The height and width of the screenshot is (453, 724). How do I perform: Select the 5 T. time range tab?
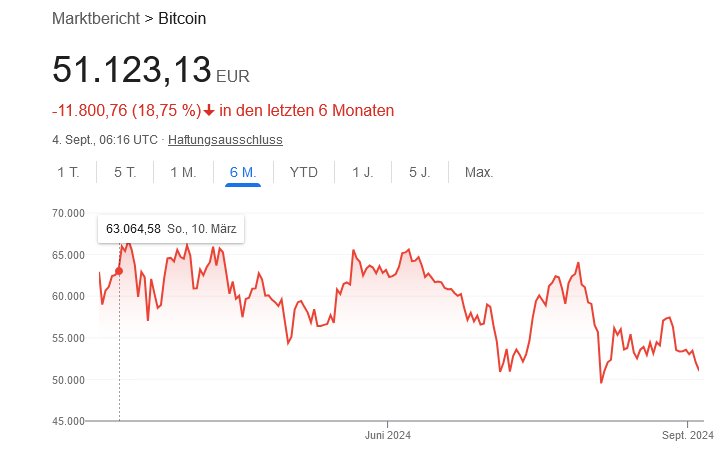(x=125, y=172)
